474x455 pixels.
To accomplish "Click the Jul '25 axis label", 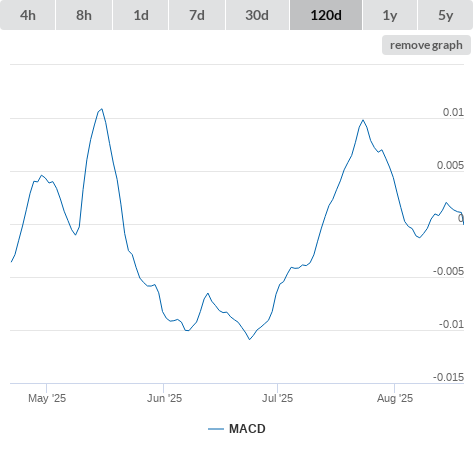I will (x=277, y=398).
